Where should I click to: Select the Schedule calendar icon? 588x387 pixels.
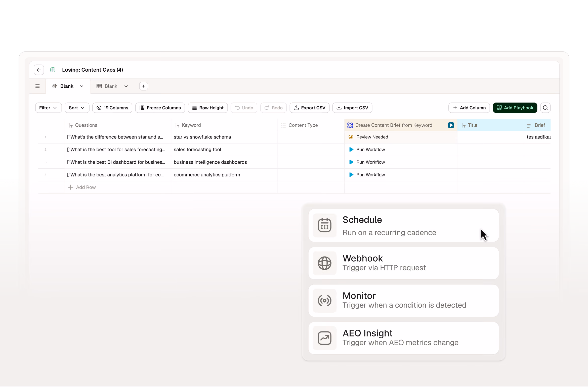pos(324,225)
